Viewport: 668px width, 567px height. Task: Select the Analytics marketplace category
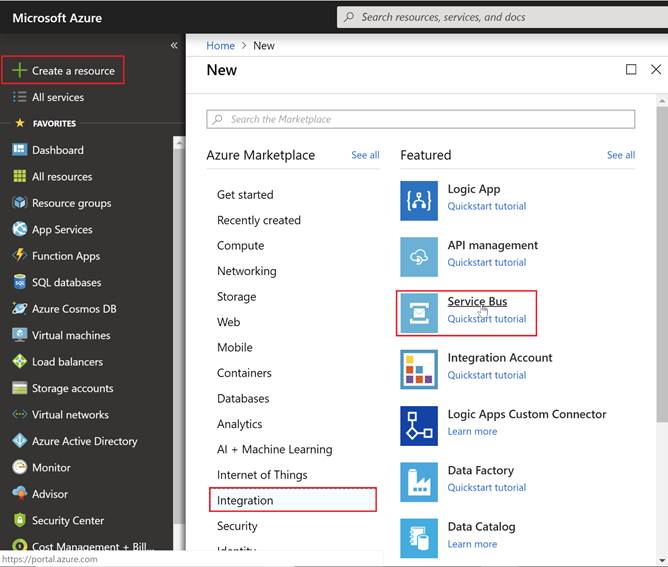pyautogui.click(x=239, y=424)
